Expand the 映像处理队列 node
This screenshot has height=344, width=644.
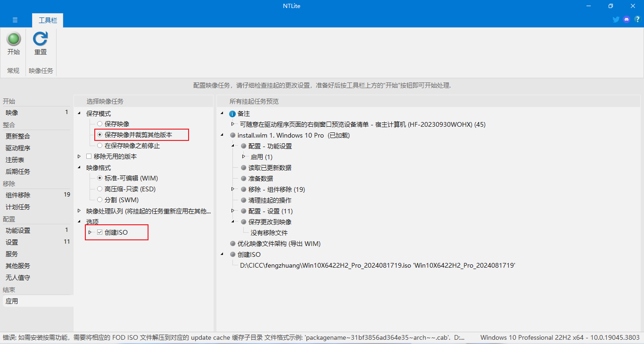[79, 211]
